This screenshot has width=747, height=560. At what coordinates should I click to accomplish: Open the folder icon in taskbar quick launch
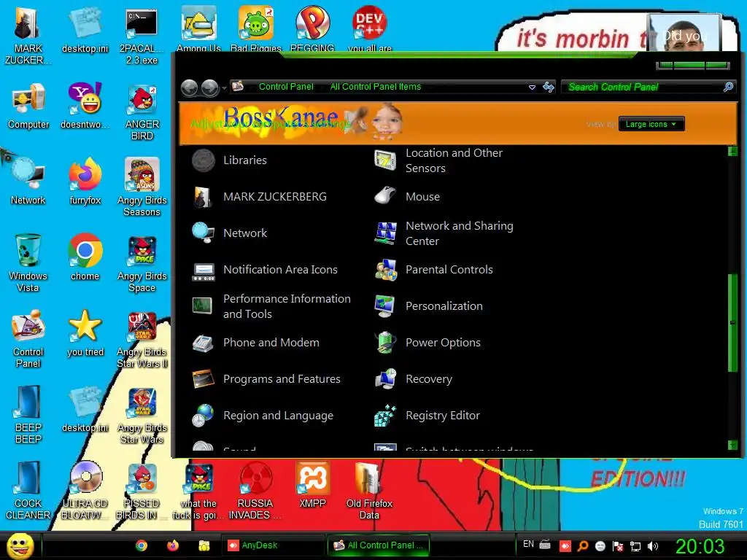pos(204,545)
